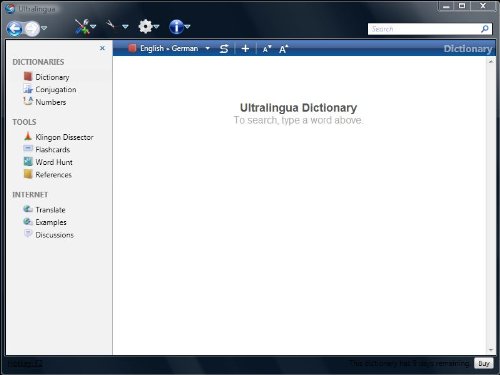The height and width of the screenshot is (375, 500).
Task: Open the English - German language selector
Action: [x=169, y=48]
